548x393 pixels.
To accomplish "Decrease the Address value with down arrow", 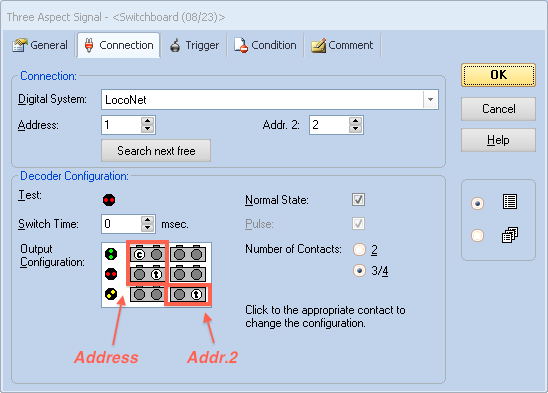I will 147,129.
